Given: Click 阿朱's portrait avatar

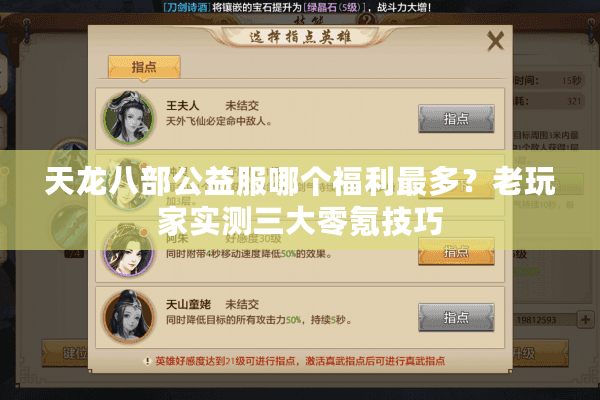Looking at the screenshot, I should point(129,251).
